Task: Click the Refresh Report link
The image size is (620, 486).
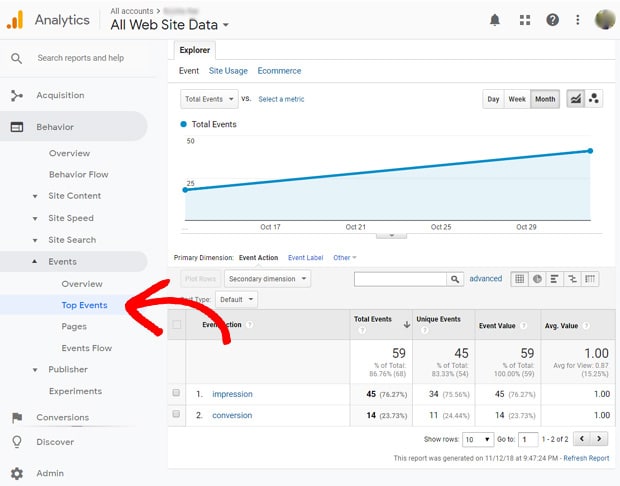Action: coord(586,458)
